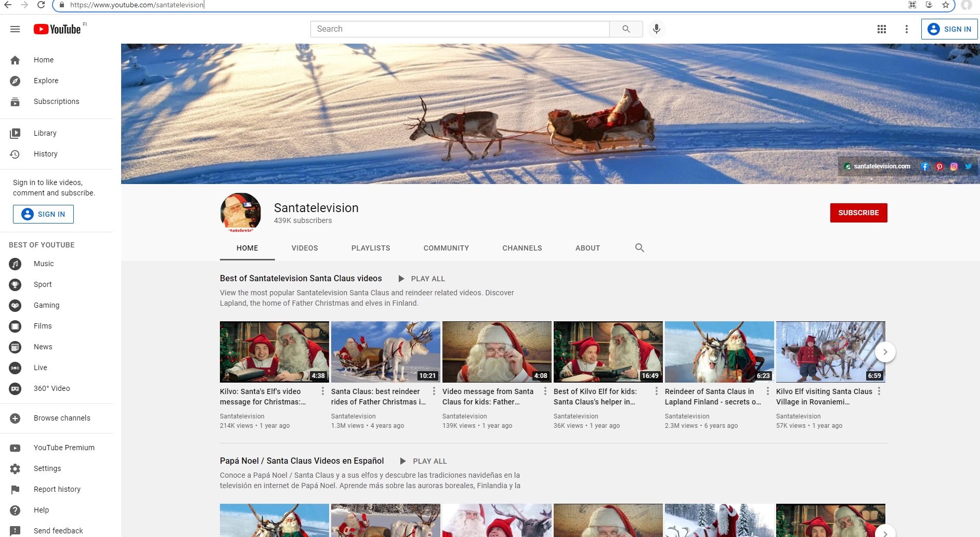980x537 pixels.
Task: Open the 4:38 Kilvo Santa's Elf thumbnail
Action: (x=275, y=352)
